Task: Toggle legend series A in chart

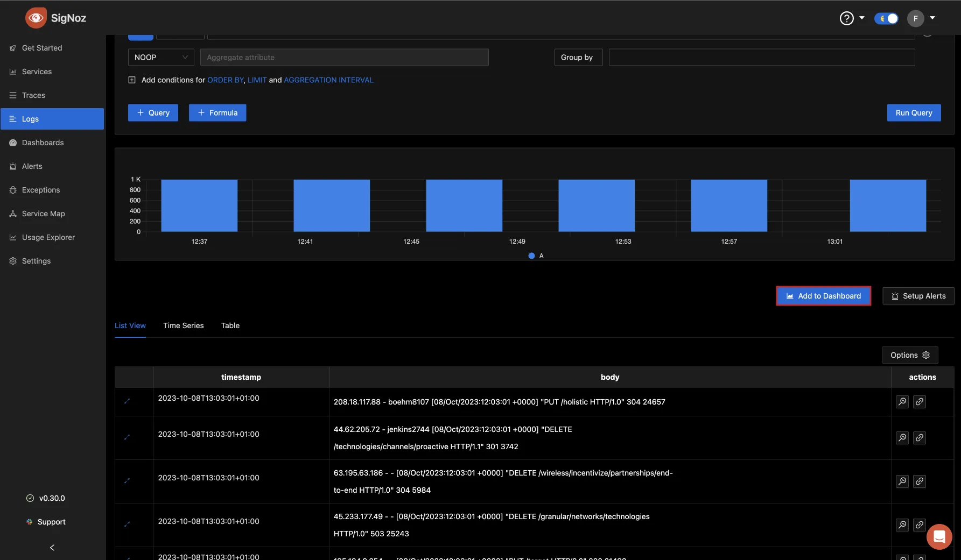Action: (x=536, y=256)
